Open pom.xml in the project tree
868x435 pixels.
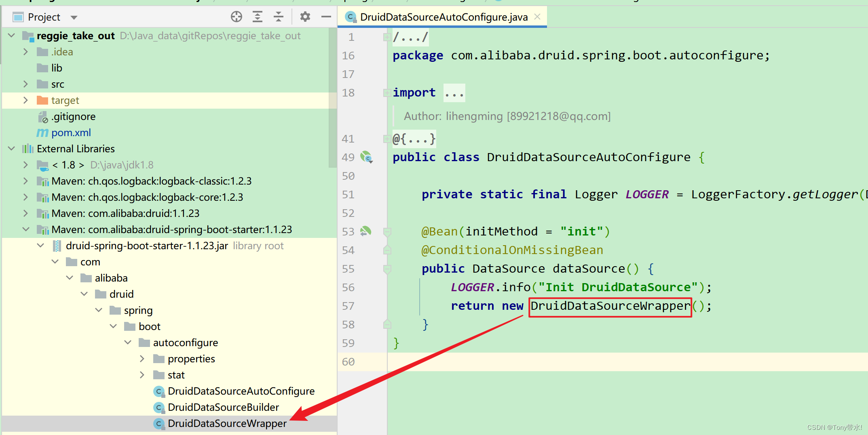point(71,133)
